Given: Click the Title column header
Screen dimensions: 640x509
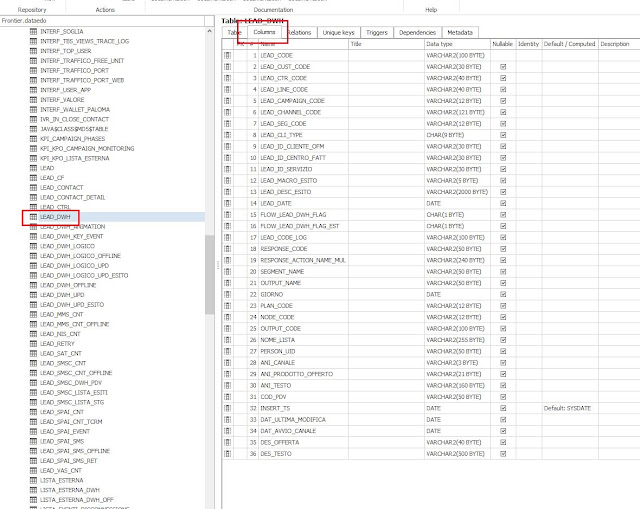Looking at the screenshot, I should coord(386,44).
